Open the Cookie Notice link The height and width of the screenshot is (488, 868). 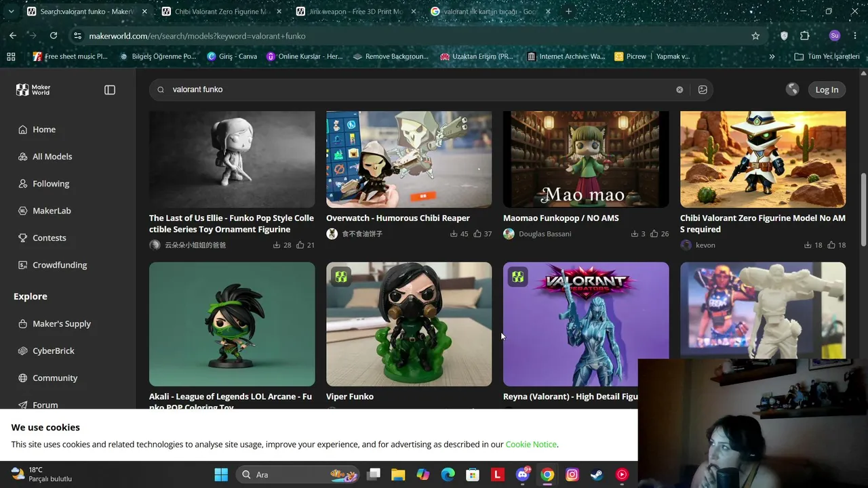(x=531, y=445)
